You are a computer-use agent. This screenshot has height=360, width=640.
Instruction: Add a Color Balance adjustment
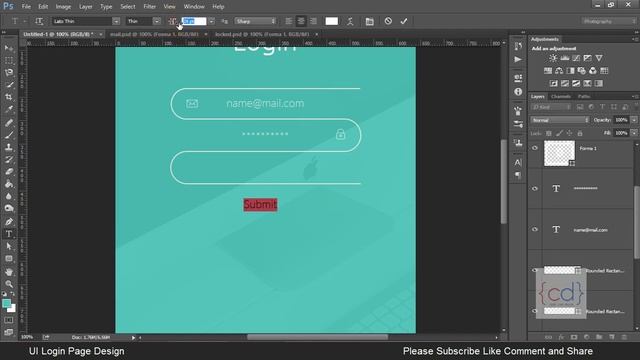(559, 71)
